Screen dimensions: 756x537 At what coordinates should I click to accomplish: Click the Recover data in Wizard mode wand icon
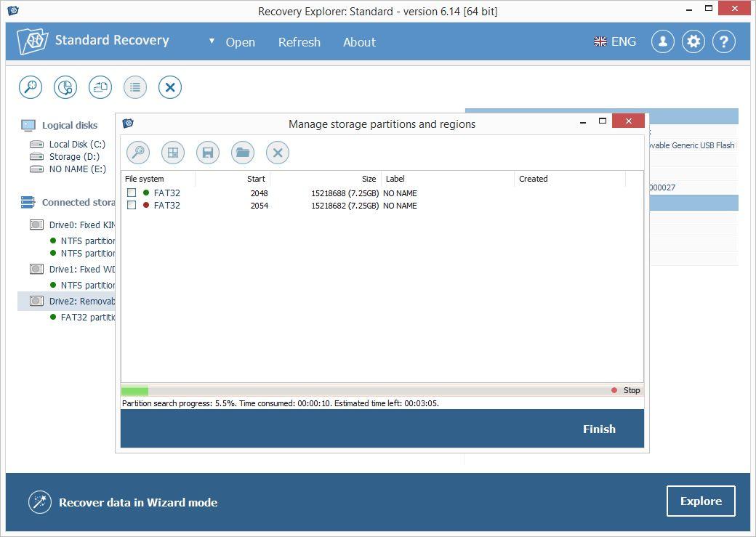point(39,502)
